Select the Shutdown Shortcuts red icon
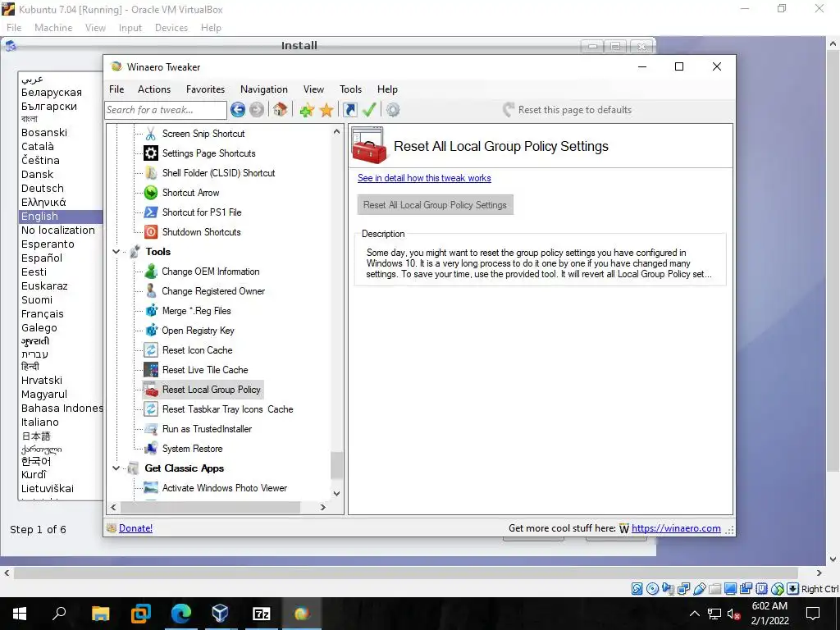The image size is (840, 630). (151, 232)
